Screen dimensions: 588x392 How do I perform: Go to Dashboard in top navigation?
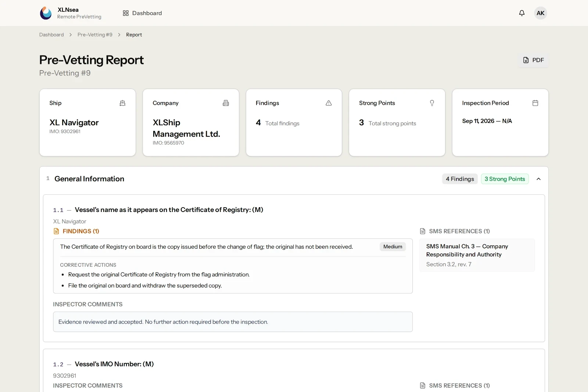pos(142,13)
